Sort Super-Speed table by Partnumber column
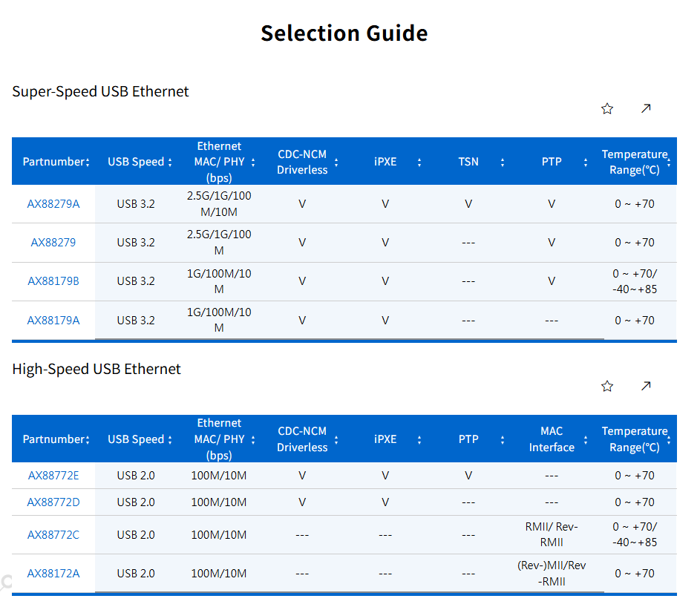Image resolution: width=700 pixels, height=610 pixels. coord(88,162)
